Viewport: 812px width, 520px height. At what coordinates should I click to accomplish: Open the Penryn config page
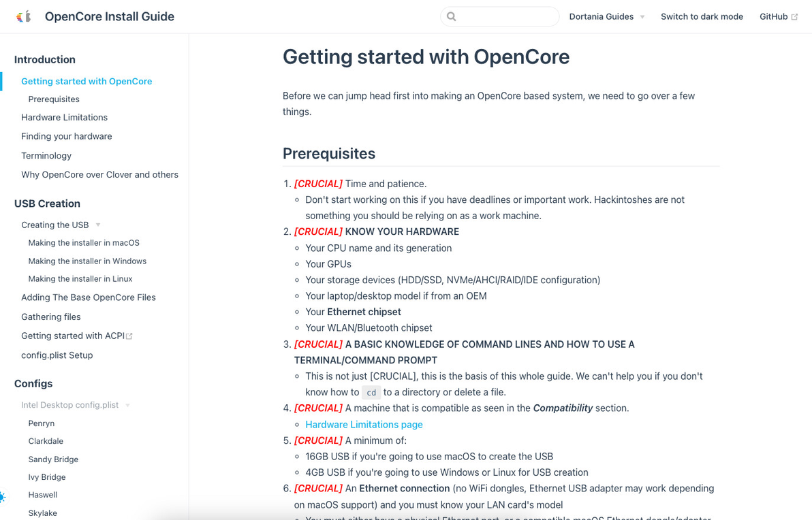42,423
